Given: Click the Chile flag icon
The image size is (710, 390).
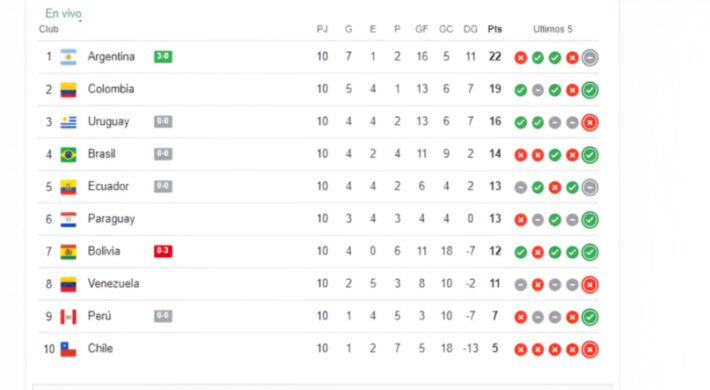Looking at the screenshot, I should (x=68, y=349).
